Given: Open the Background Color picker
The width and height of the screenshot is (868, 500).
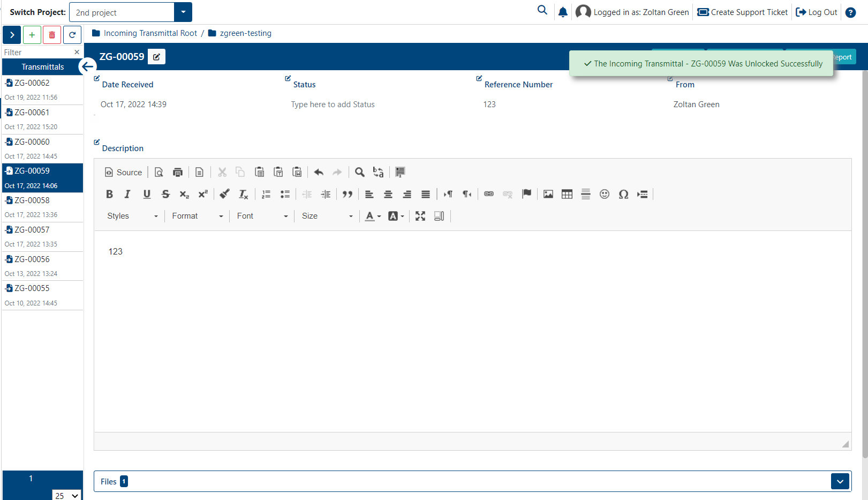Looking at the screenshot, I should pos(396,216).
